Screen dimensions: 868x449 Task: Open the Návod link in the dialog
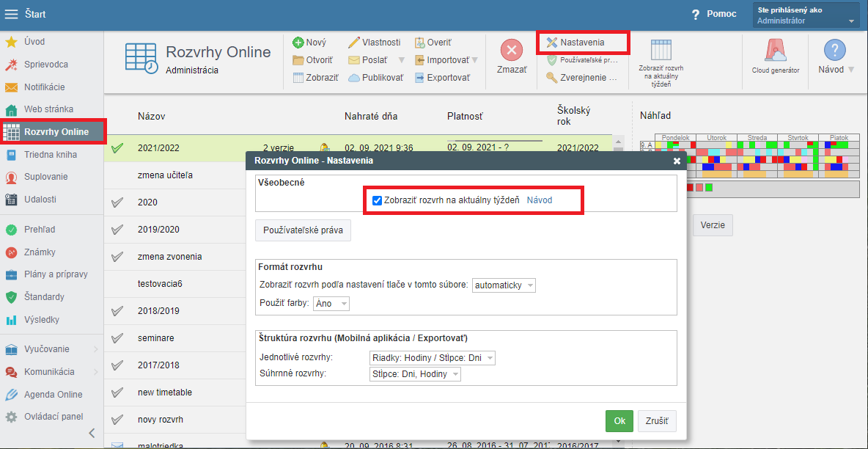pyautogui.click(x=540, y=200)
